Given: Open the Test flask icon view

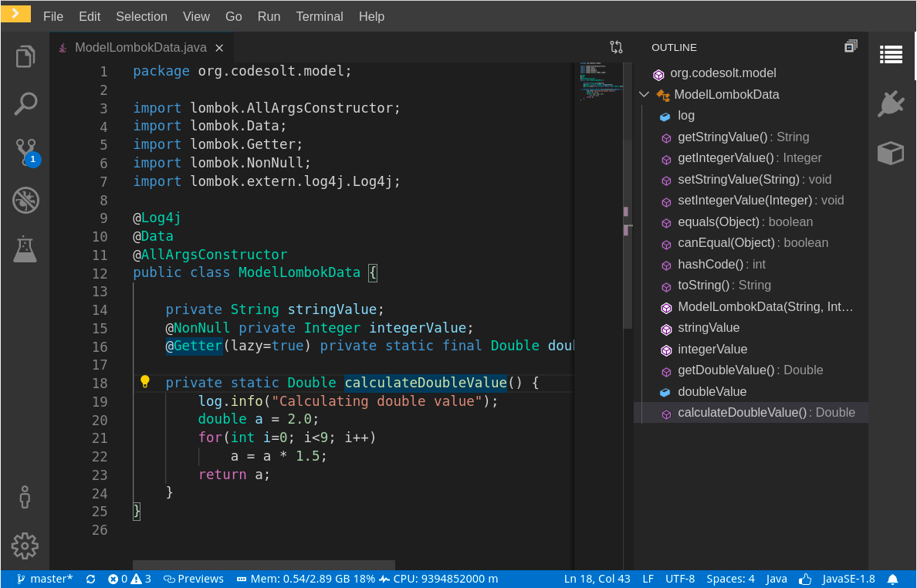Looking at the screenshot, I should click(25, 248).
